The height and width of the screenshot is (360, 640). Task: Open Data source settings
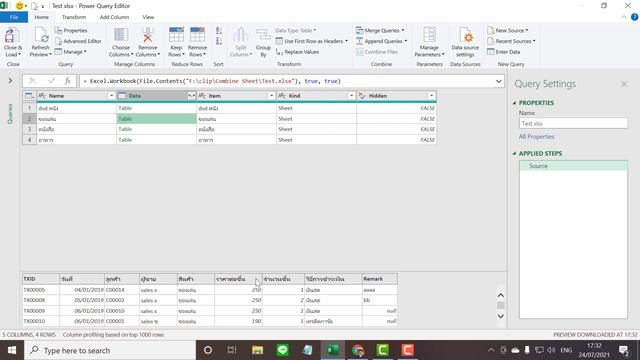click(465, 42)
